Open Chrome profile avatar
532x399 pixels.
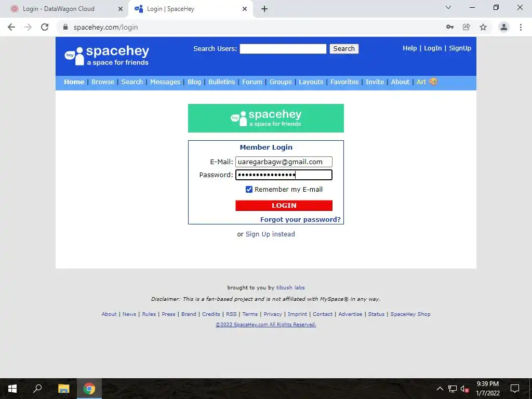click(504, 27)
